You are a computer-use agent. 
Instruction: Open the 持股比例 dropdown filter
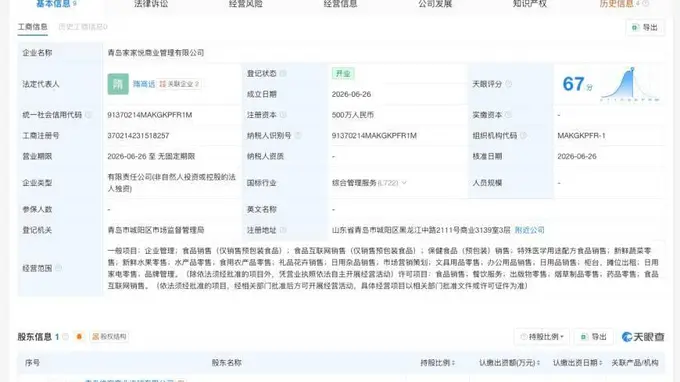[542, 337]
